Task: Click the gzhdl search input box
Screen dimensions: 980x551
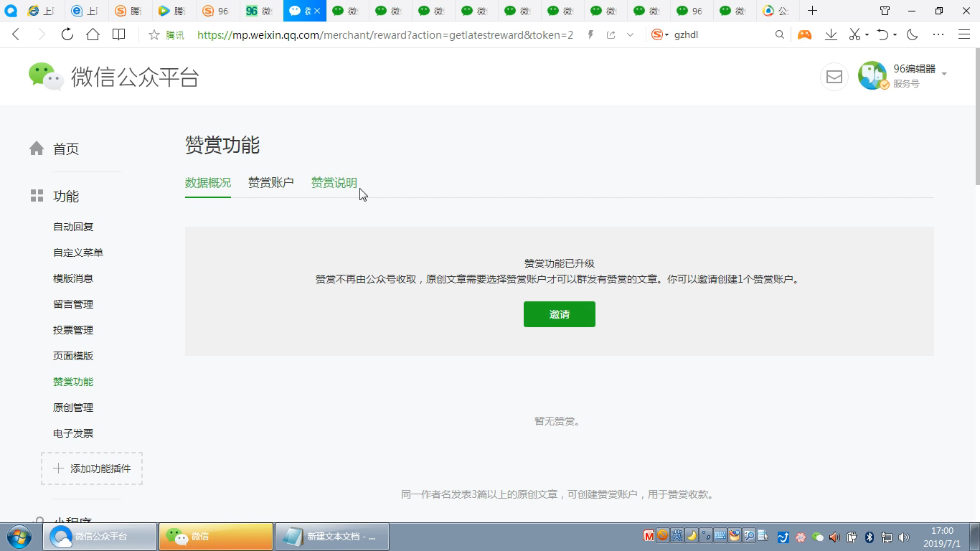Action: [x=721, y=34]
